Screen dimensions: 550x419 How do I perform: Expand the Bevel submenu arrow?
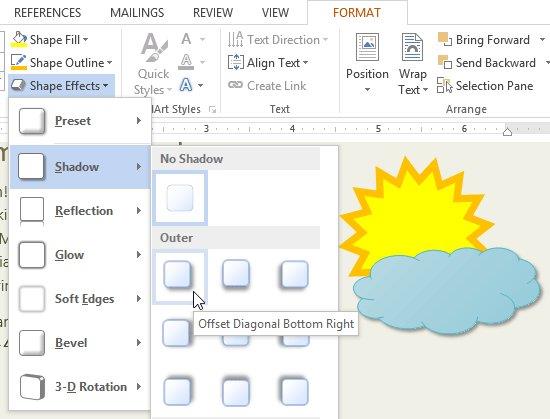(139, 343)
